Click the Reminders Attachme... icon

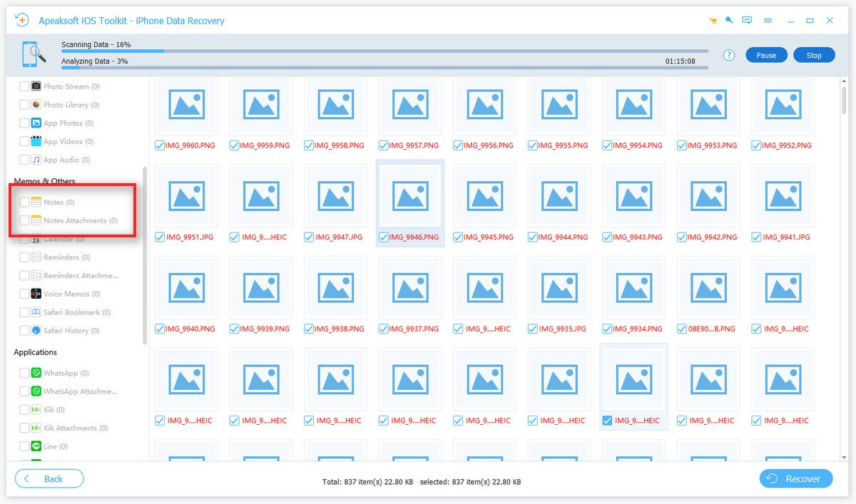(36, 276)
